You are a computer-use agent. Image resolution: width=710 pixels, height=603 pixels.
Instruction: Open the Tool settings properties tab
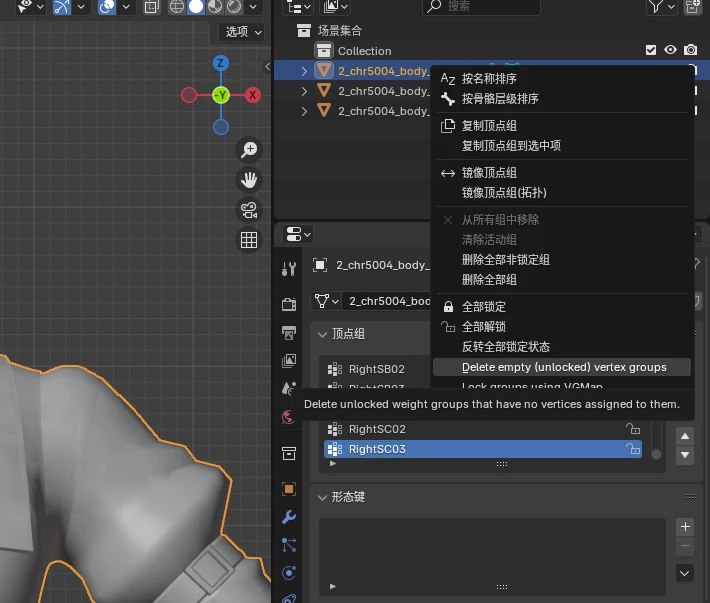(x=289, y=268)
